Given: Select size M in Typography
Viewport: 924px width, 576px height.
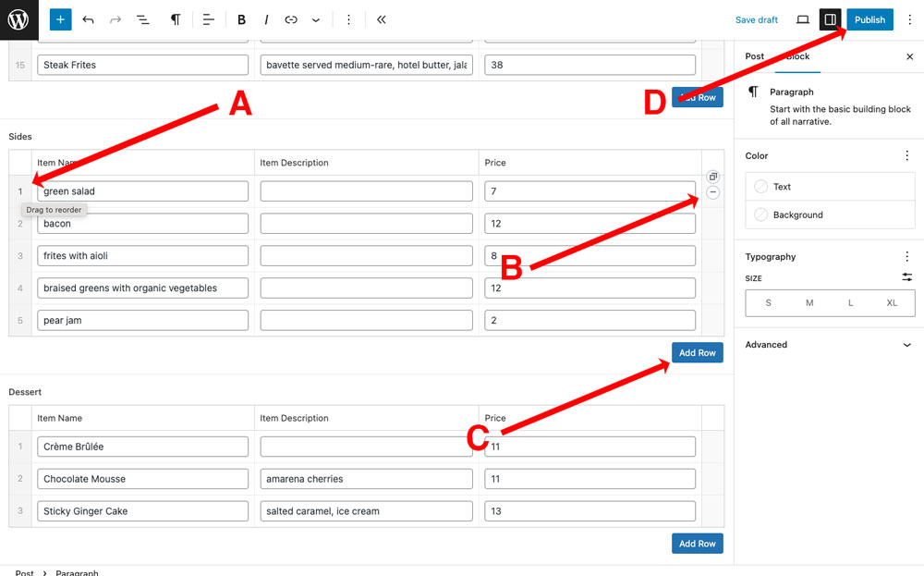Looking at the screenshot, I should [809, 303].
